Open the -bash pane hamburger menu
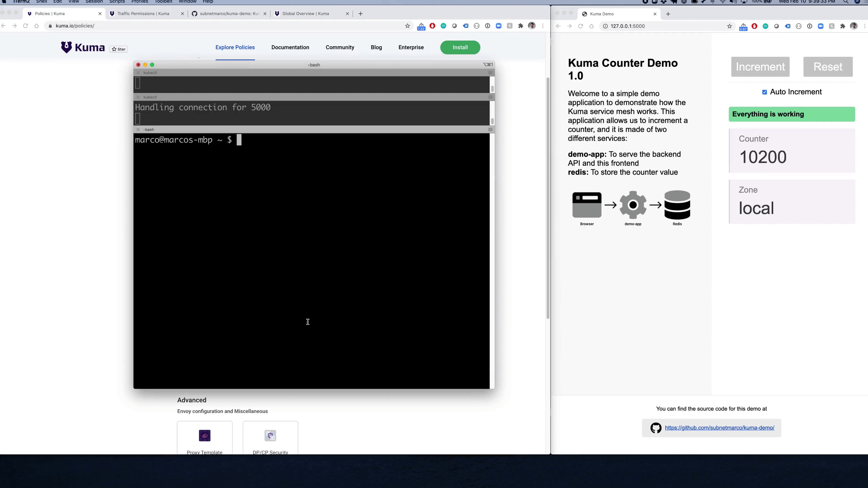The image size is (868, 488). (490, 130)
